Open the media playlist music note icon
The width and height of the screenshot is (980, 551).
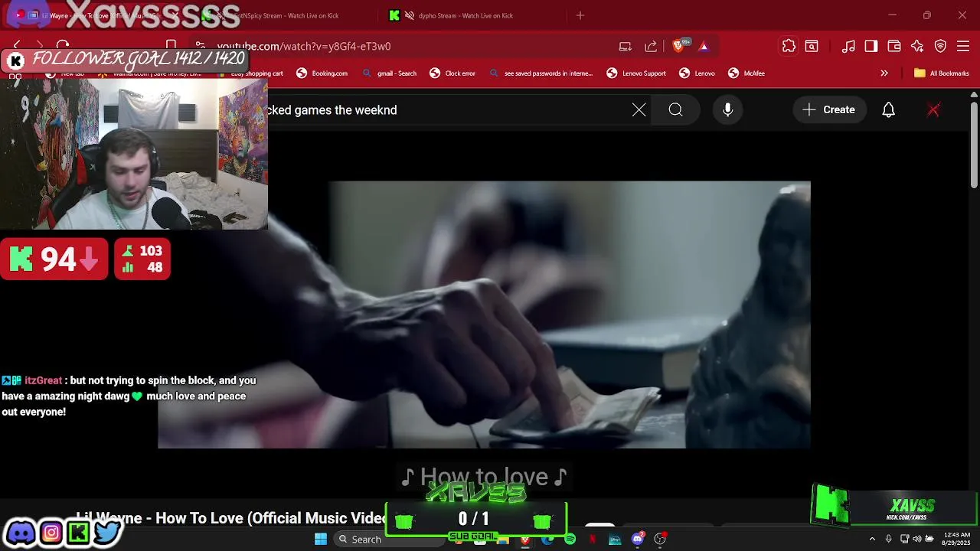(x=848, y=46)
